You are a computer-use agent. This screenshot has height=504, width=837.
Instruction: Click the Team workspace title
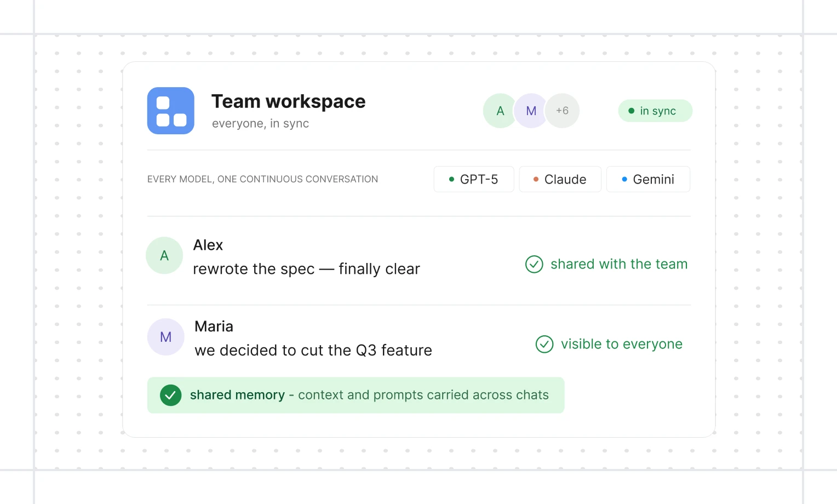(x=289, y=101)
